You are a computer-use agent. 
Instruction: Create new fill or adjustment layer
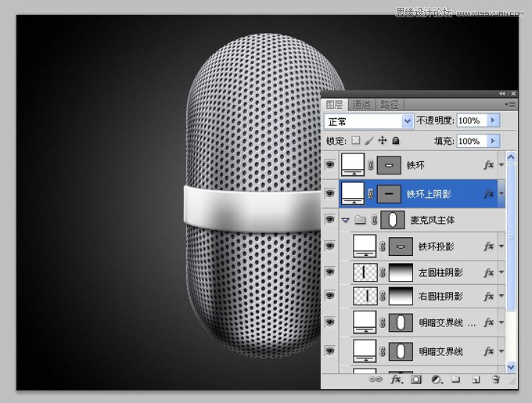(437, 380)
